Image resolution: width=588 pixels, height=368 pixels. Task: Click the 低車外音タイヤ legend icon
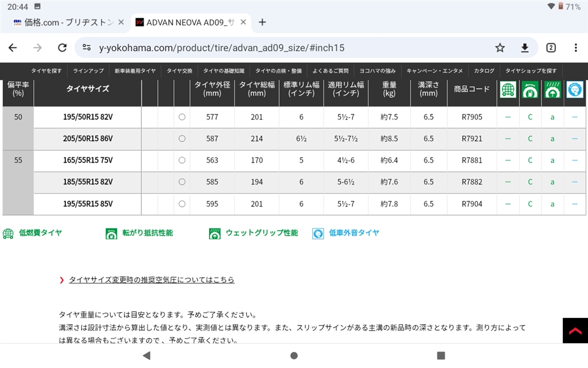(318, 233)
